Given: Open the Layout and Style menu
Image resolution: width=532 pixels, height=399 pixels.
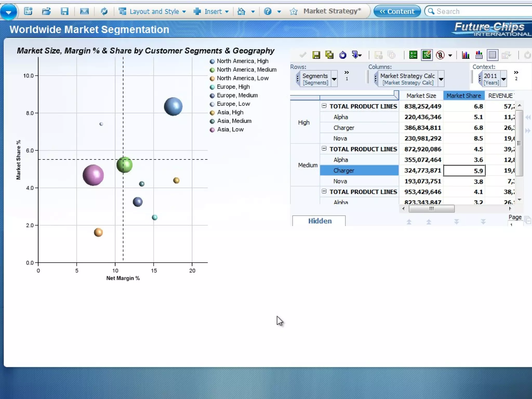Looking at the screenshot, I should (154, 11).
